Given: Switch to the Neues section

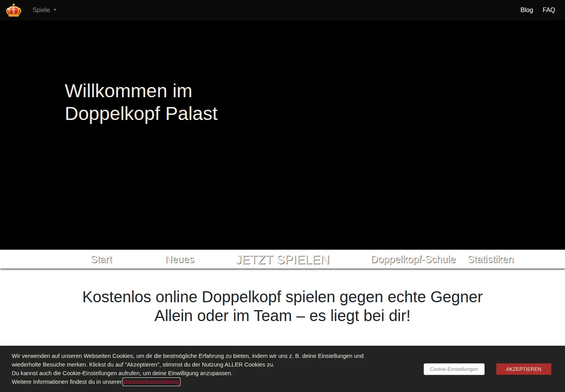Looking at the screenshot, I should click(180, 260).
